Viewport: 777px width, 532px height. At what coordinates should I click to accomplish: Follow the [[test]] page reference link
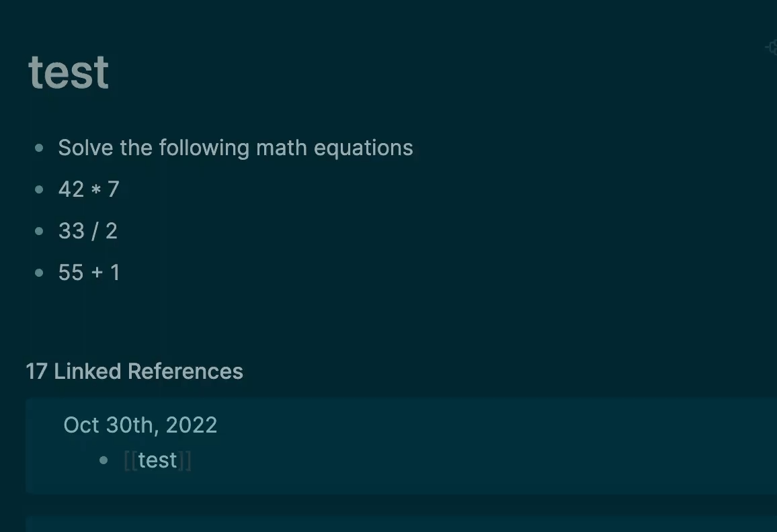coord(157,460)
